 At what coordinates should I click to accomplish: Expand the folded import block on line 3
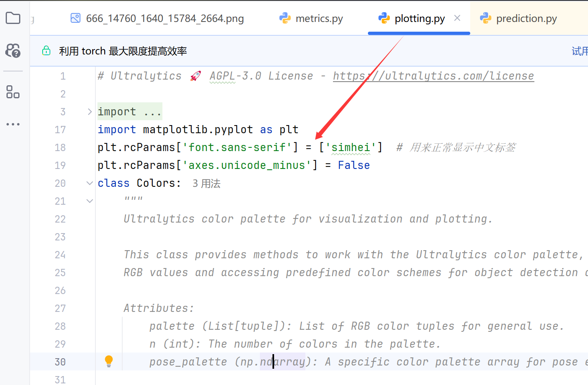90,112
